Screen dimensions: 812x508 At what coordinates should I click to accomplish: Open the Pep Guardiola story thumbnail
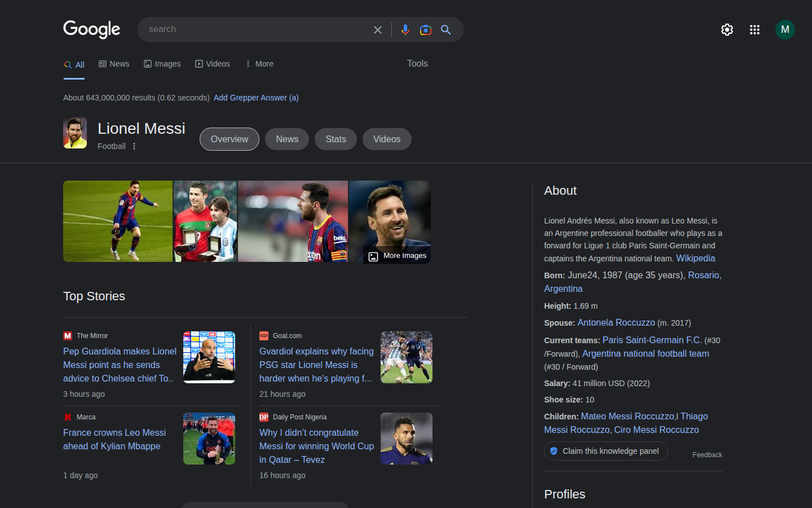(209, 357)
